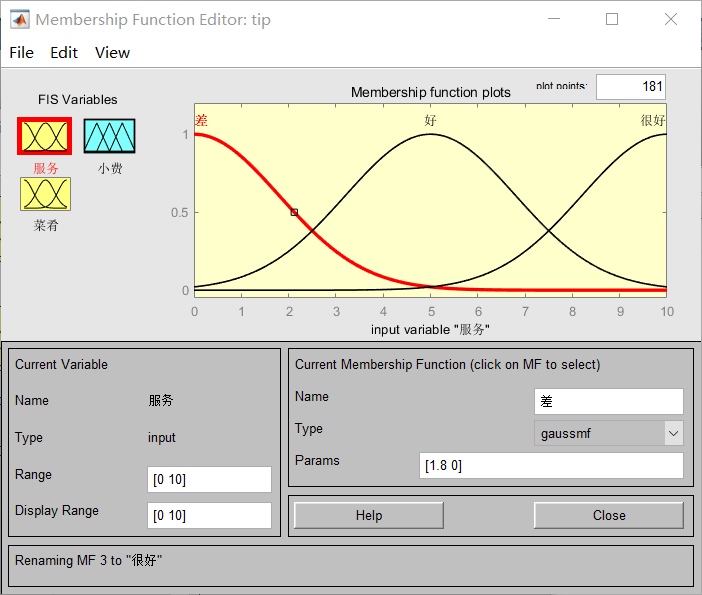The width and height of the screenshot is (702, 595).
Task: Click the "Current Variable" panel heading
Action: pyautogui.click(x=61, y=364)
